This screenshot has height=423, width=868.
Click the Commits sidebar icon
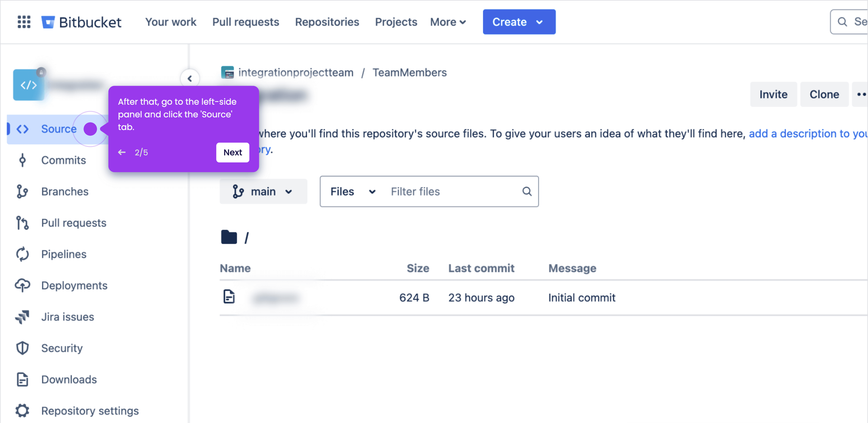coord(23,160)
